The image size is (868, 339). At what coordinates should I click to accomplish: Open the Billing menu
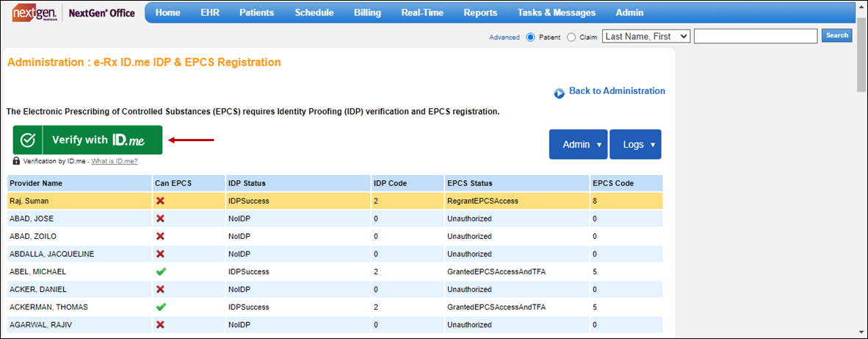tap(367, 13)
